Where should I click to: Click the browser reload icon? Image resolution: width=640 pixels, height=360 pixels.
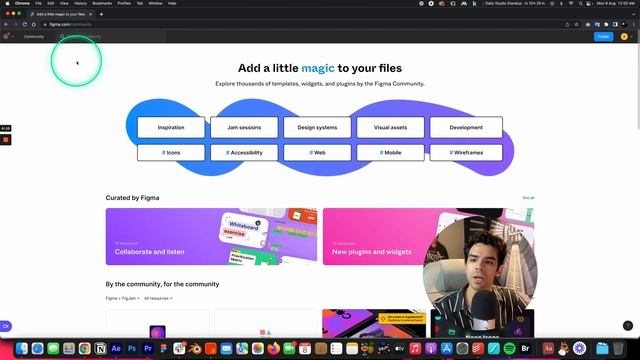click(24, 24)
